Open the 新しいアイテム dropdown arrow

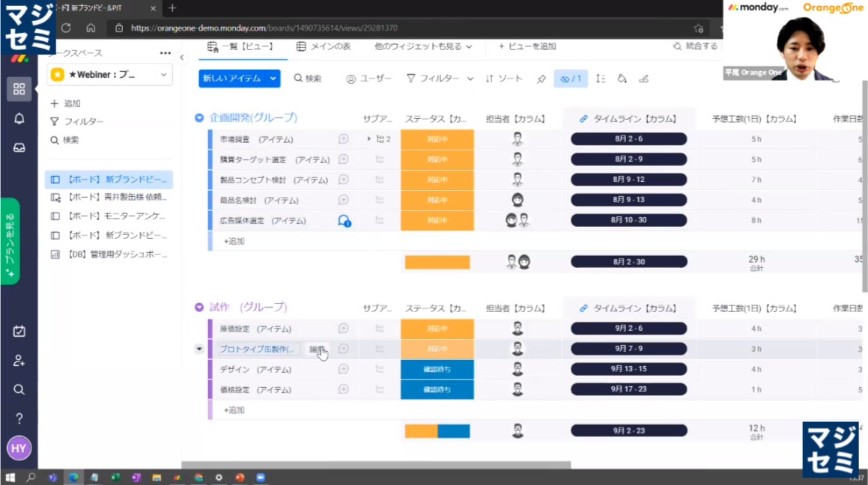pos(273,79)
